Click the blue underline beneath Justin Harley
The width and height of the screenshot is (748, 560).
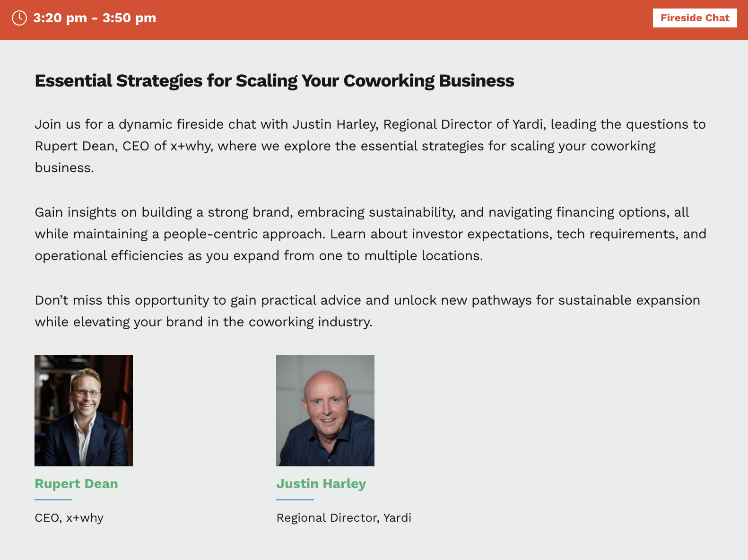(x=295, y=499)
